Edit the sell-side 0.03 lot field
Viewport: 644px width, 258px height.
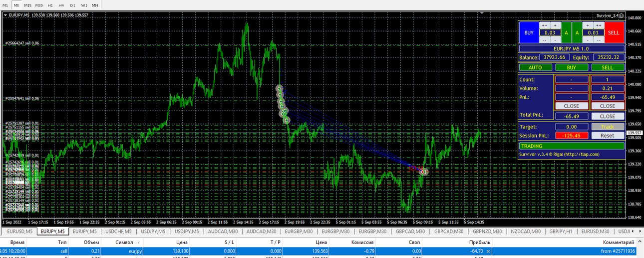pyautogui.click(x=594, y=32)
